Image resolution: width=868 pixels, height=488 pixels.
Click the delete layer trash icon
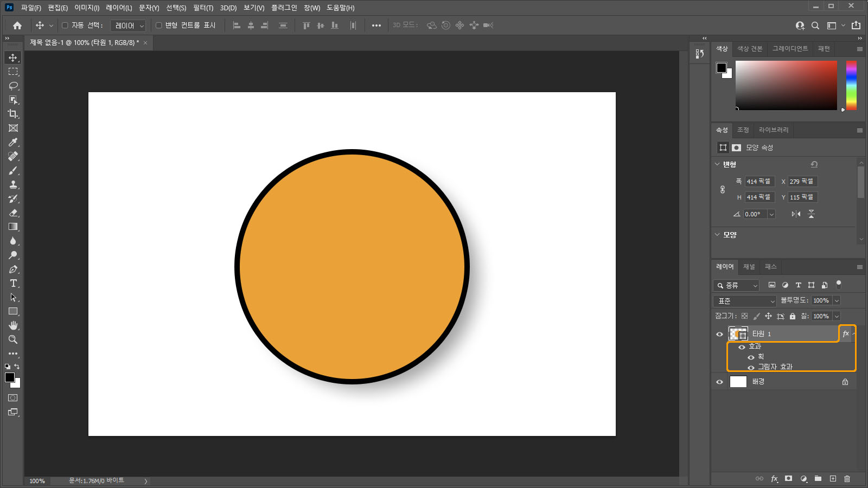point(847,479)
